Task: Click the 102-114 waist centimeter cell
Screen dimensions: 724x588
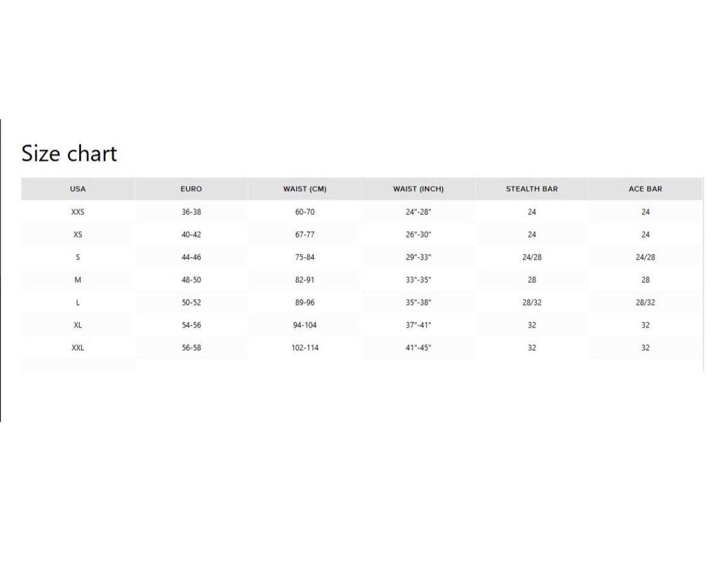Action: tap(304, 348)
